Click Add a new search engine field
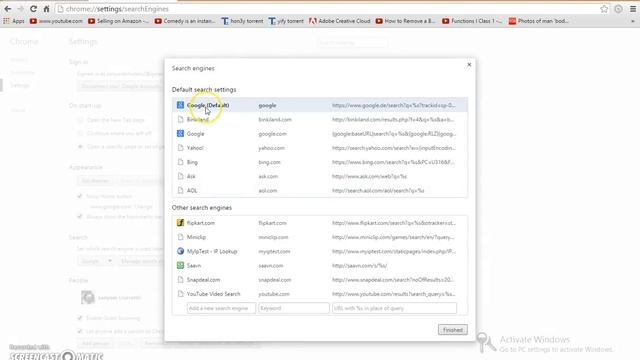The image size is (640, 360). (221, 308)
